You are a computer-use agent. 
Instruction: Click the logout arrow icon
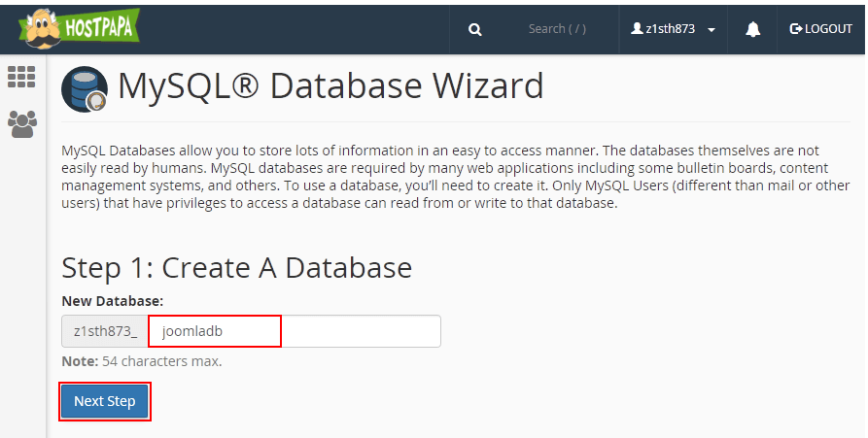[x=796, y=29]
